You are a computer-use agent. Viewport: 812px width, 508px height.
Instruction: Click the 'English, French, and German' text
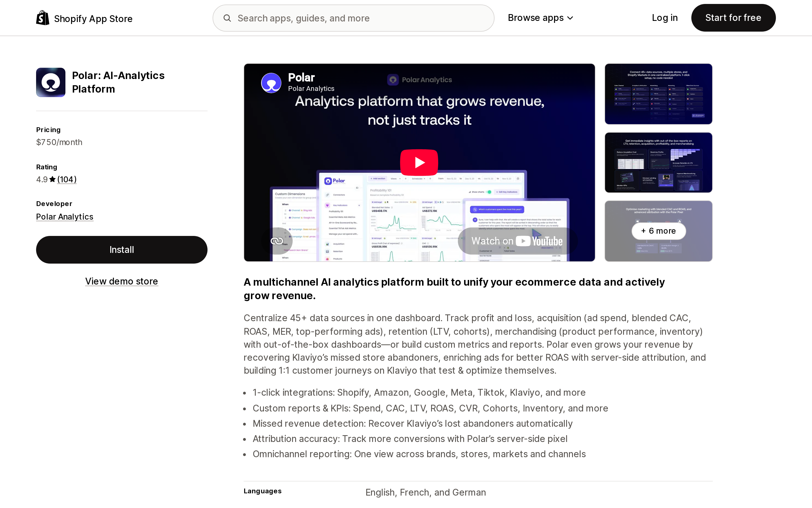[x=425, y=492]
